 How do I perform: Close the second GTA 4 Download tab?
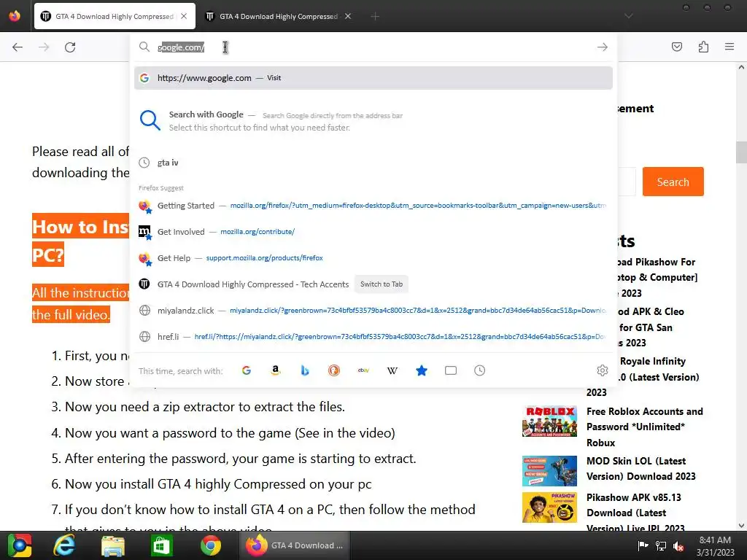tap(348, 16)
